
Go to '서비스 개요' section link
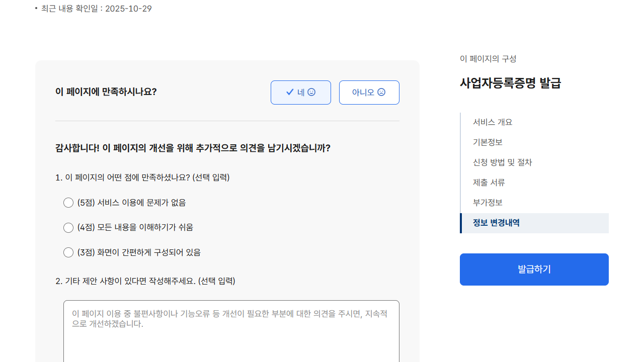[x=493, y=122]
